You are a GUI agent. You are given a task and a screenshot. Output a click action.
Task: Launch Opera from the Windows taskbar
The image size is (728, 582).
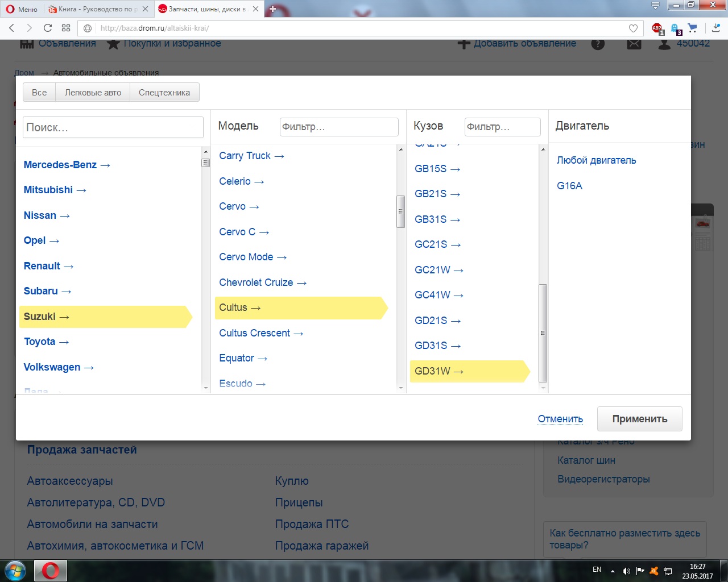click(x=51, y=570)
